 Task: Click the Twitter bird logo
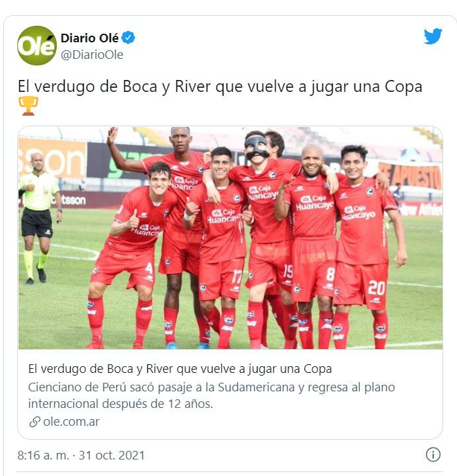coord(433,36)
